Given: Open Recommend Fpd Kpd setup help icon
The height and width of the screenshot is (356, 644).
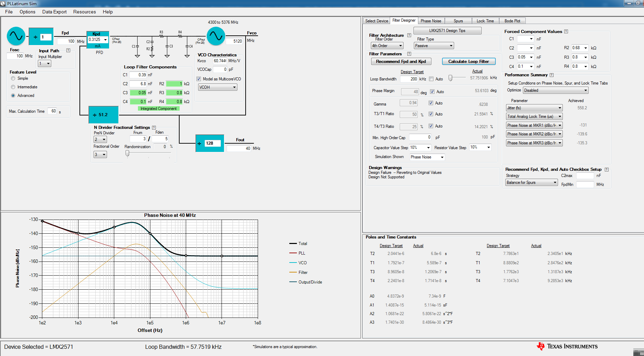Looking at the screenshot, I should [607, 169].
